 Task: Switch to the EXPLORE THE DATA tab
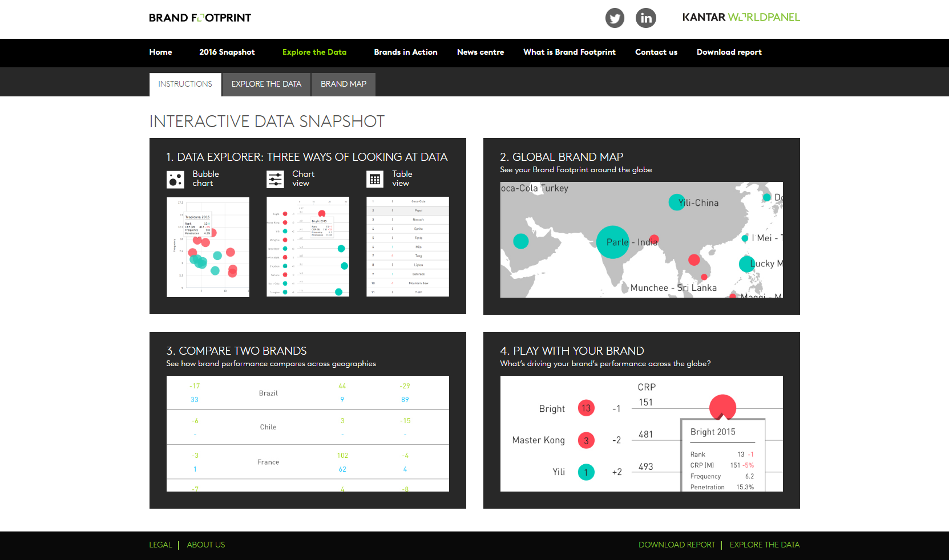[266, 84]
